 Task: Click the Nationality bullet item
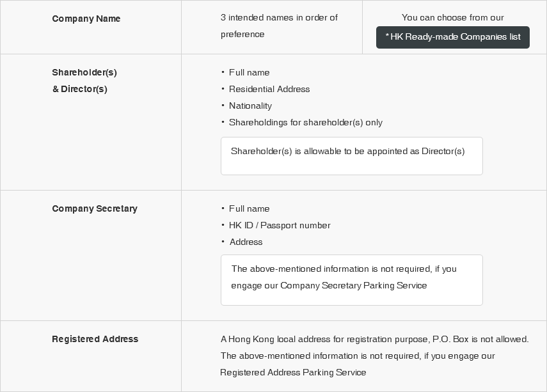click(x=250, y=106)
